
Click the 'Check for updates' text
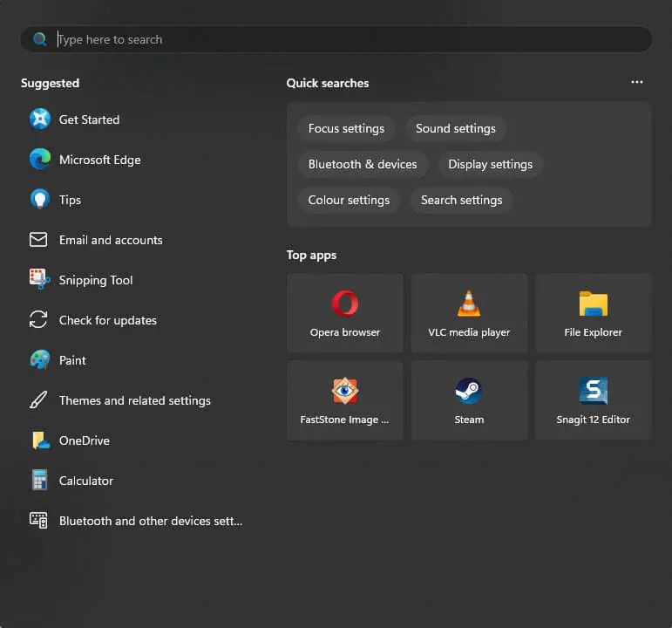click(x=107, y=320)
